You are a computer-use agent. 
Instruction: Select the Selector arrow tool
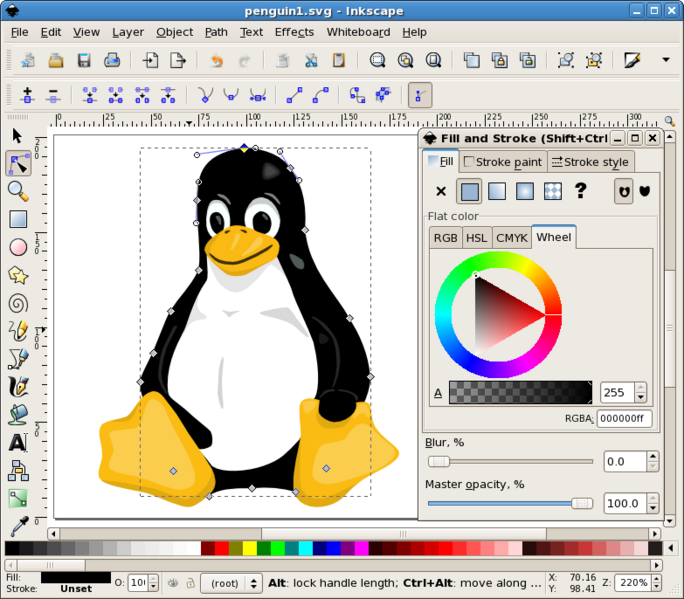17,136
